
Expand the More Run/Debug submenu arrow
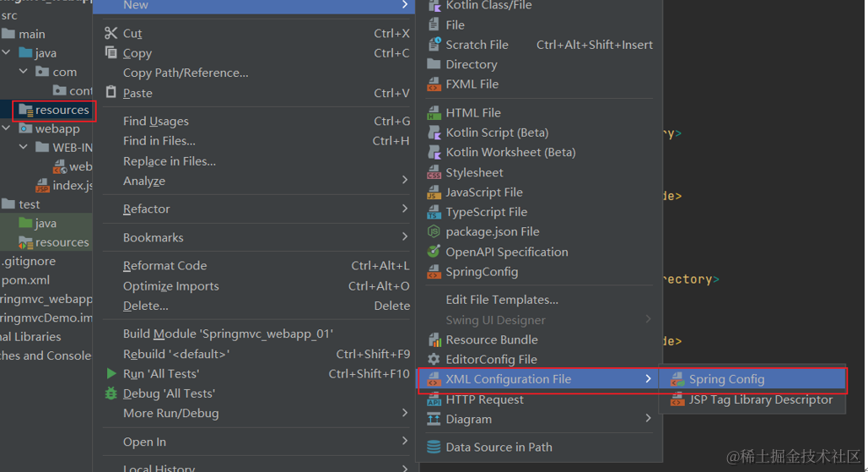pyautogui.click(x=405, y=413)
